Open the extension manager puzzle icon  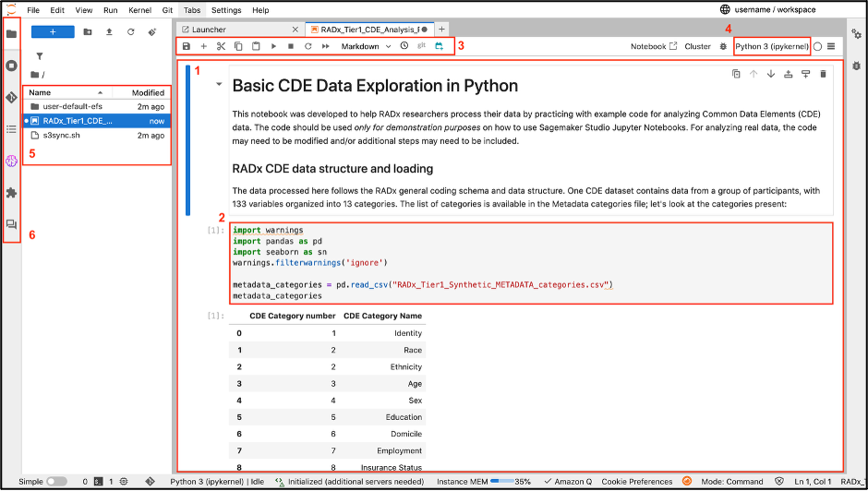(11, 193)
